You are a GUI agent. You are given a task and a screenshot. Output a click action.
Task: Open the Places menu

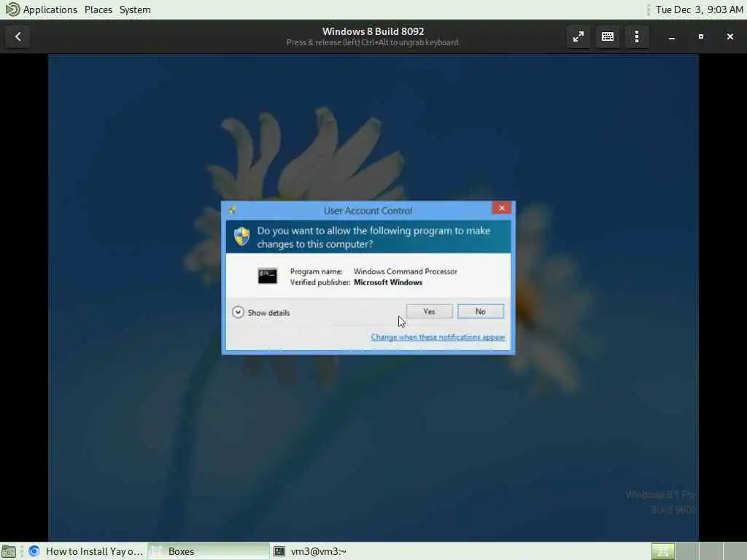coord(98,9)
